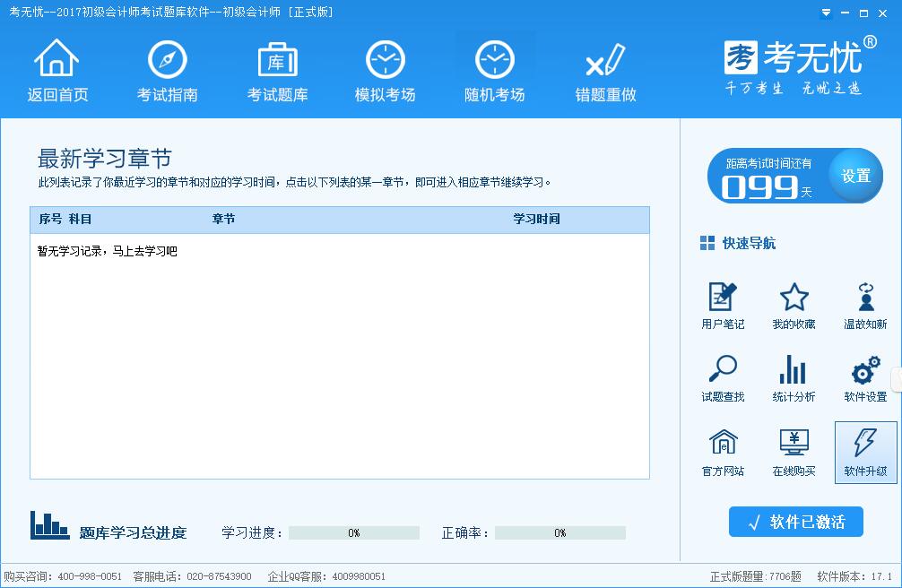The image size is (902, 588).
Task: Click the 设置 exam countdown button
Action: (855, 176)
